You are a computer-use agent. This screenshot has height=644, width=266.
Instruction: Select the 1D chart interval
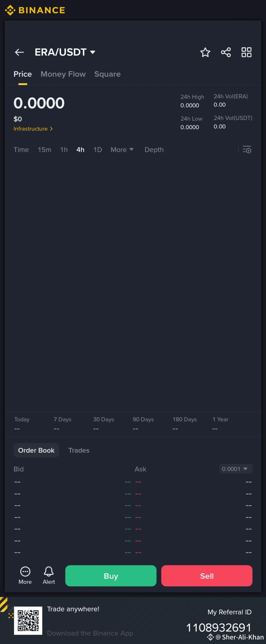pyautogui.click(x=98, y=150)
